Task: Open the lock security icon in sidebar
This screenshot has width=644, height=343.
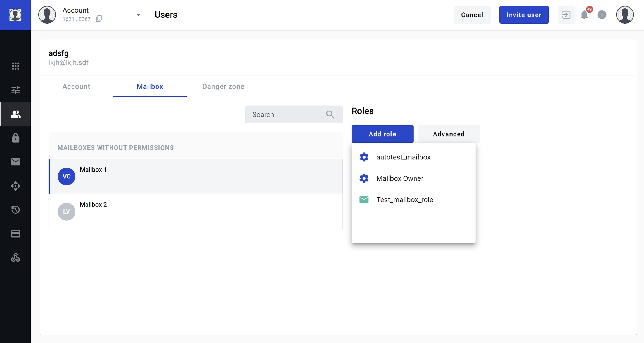Action: tap(15, 138)
